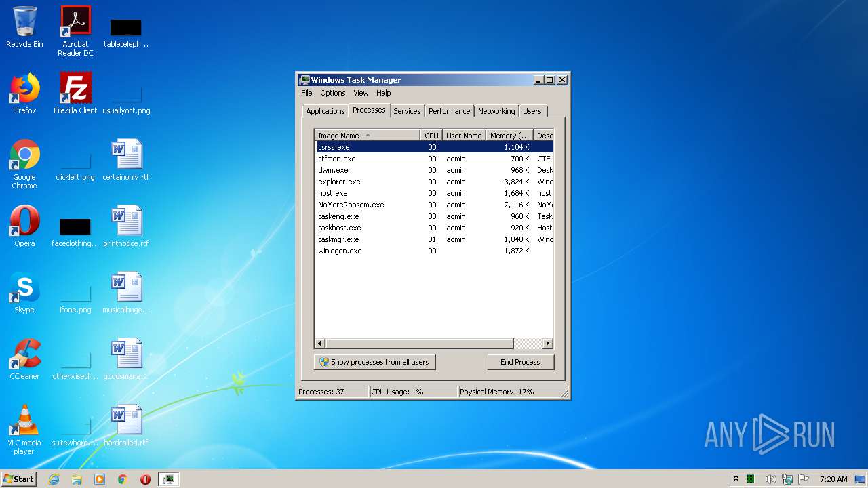Click Show processes from all users
This screenshot has height=488, width=868.
pyautogui.click(x=374, y=362)
